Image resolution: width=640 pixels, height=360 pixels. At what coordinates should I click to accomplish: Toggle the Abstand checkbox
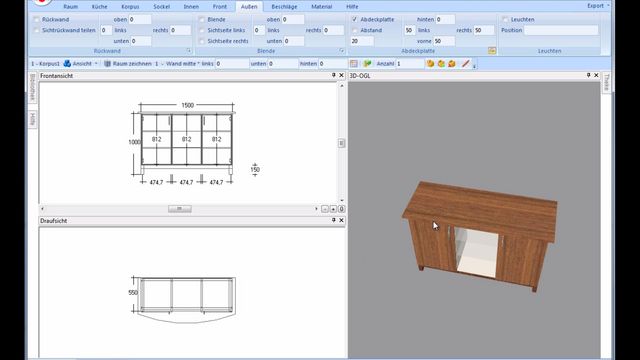pos(355,30)
